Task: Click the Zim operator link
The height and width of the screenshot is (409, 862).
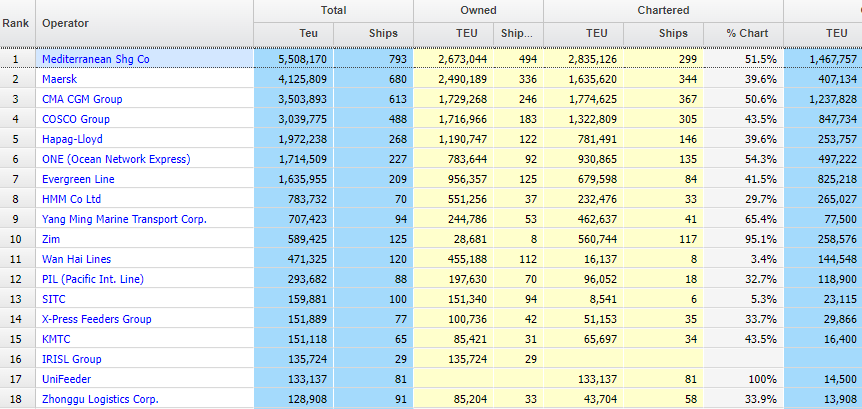Action: [51, 239]
